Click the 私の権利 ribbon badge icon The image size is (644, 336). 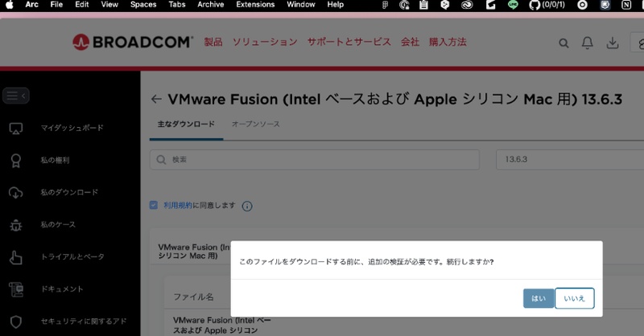point(15,161)
